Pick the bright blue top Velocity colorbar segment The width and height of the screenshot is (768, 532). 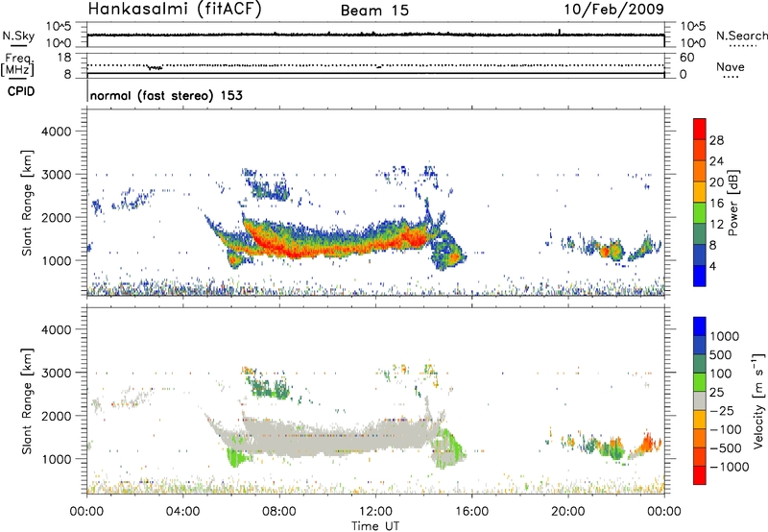click(700, 326)
